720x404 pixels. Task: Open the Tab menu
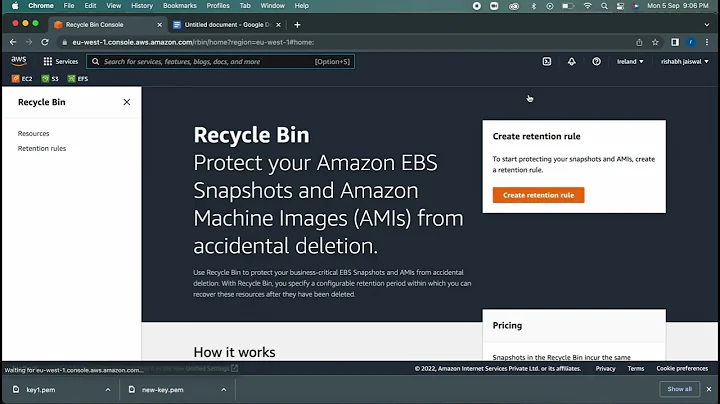tap(245, 6)
